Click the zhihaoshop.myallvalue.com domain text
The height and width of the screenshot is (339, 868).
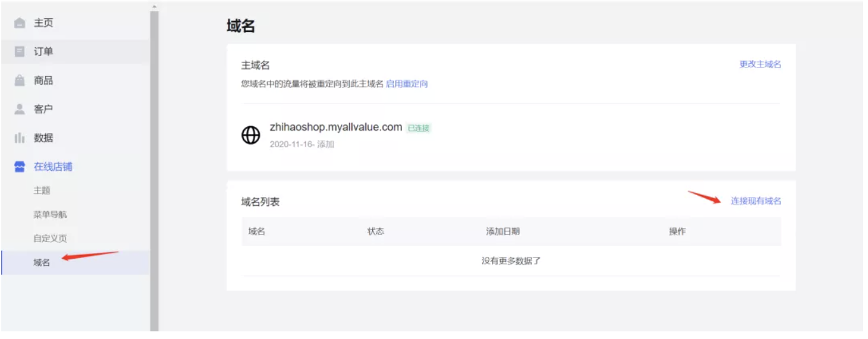pos(336,127)
